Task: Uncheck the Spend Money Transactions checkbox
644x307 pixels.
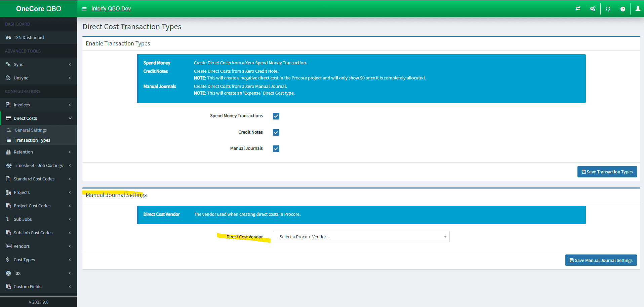Action: (276, 116)
